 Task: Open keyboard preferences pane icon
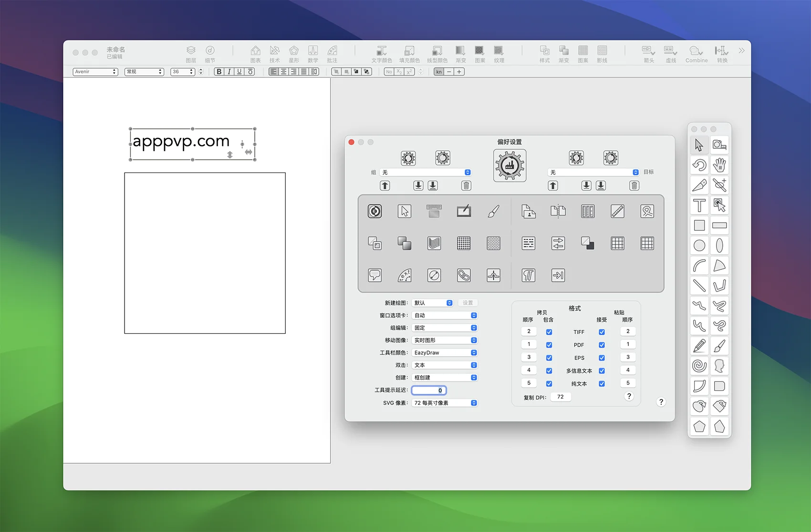tap(434, 211)
